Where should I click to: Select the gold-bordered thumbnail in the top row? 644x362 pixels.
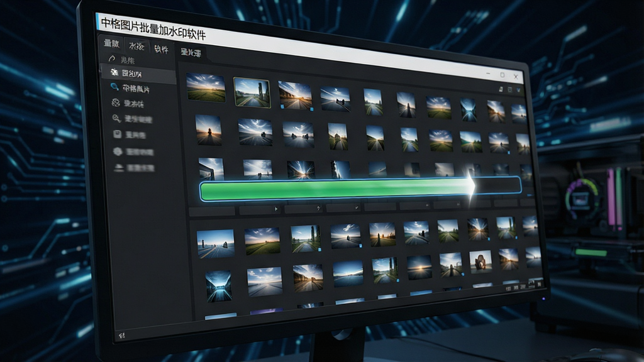click(x=252, y=93)
